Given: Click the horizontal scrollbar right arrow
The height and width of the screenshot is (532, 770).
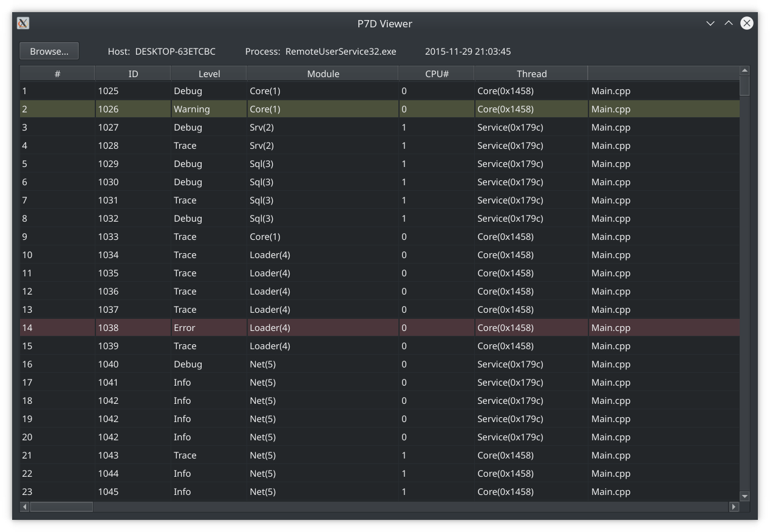Looking at the screenshot, I should coord(734,506).
